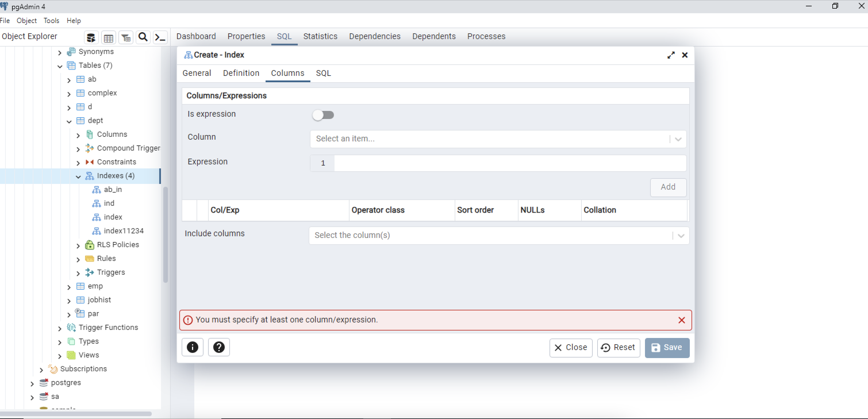This screenshot has height=419, width=868.
Task: Dismiss the column/expression error message
Action: click(x=682, y=320)
